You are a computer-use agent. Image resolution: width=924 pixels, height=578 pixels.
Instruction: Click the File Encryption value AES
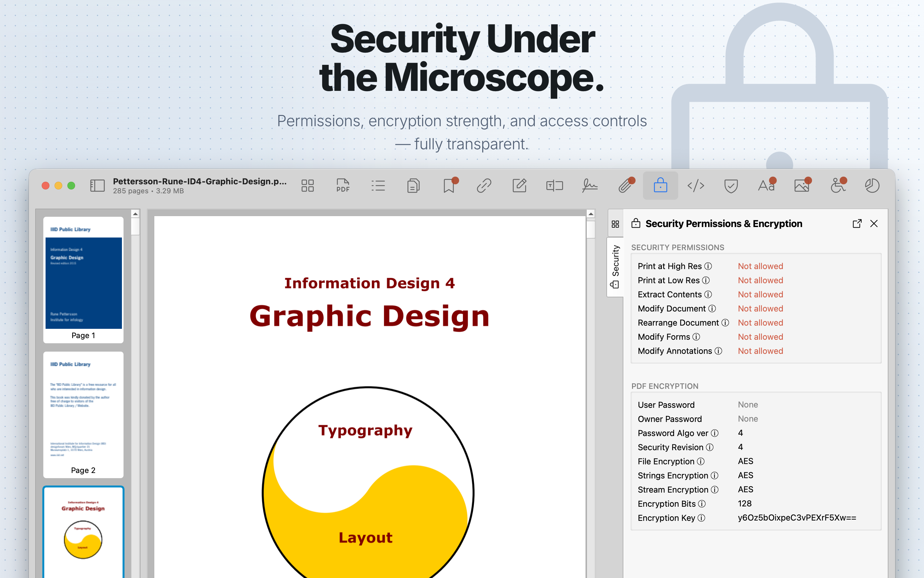(x=745, y=461)
